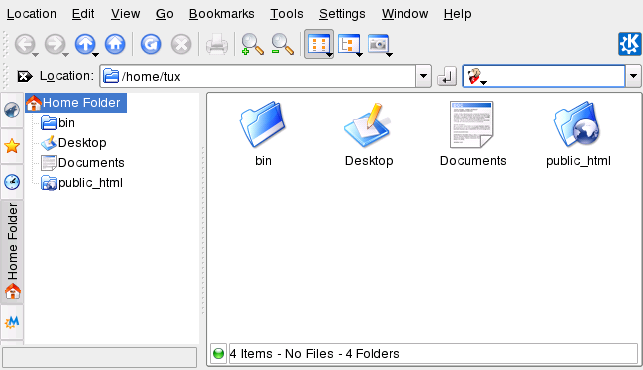Open the View menu

(125, 14)
